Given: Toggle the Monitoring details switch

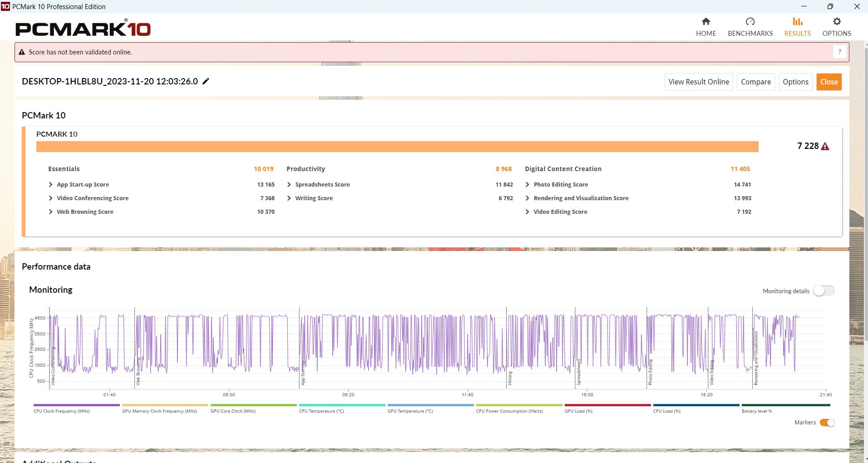Looking at the screenshot, I should (824, 291).
